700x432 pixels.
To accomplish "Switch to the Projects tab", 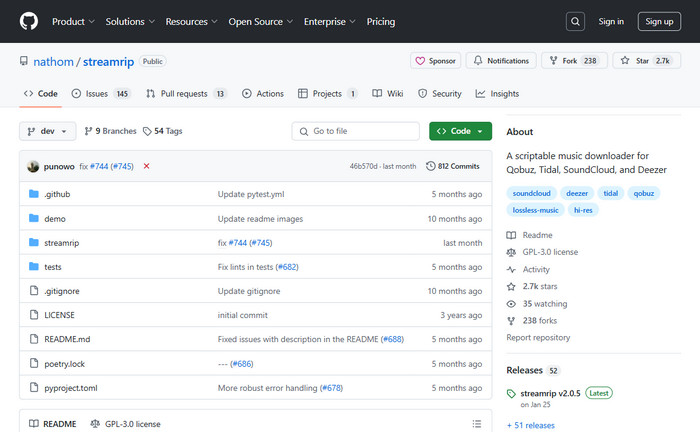I will point(328,94).
